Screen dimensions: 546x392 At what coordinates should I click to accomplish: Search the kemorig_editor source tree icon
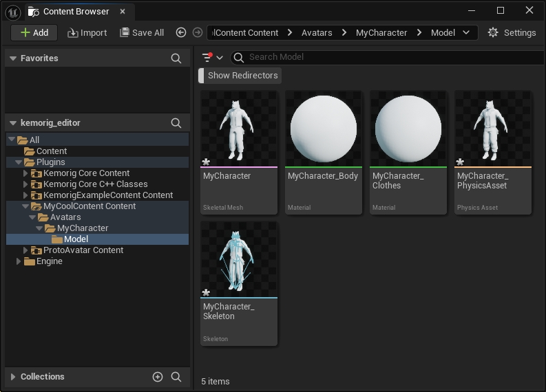[x=176, y=123]
